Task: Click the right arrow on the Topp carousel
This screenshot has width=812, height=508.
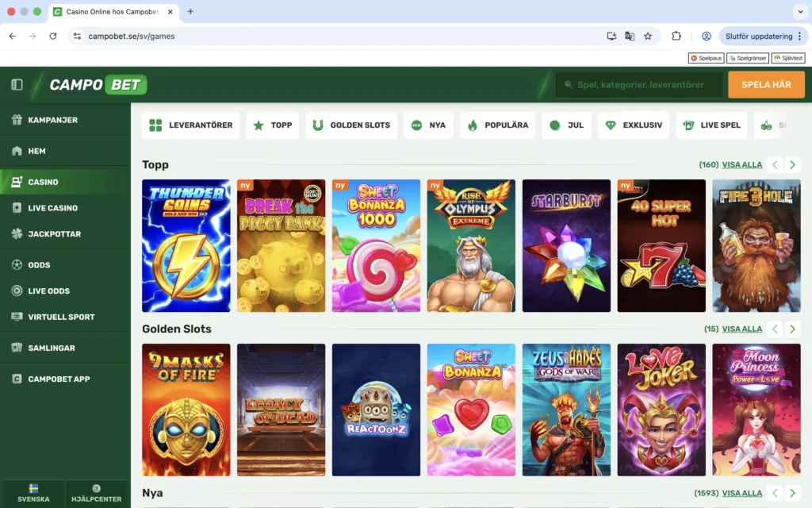Action: pos(792,164)
